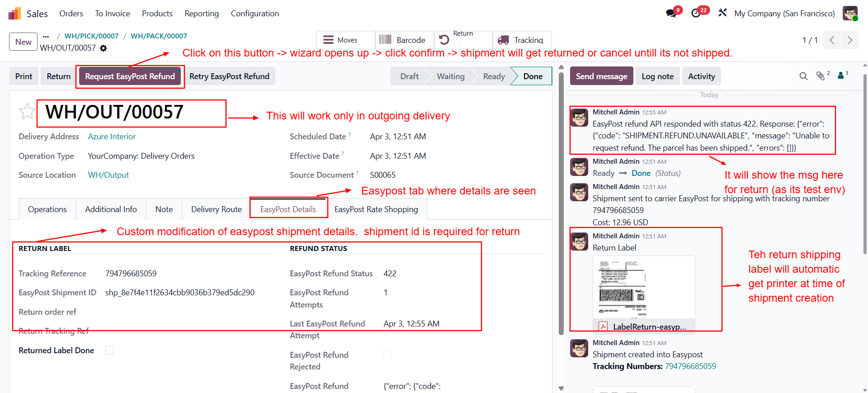Open Moves smart button
The image size is (868, 393).
pyautogui.click(x=345, y=40)
